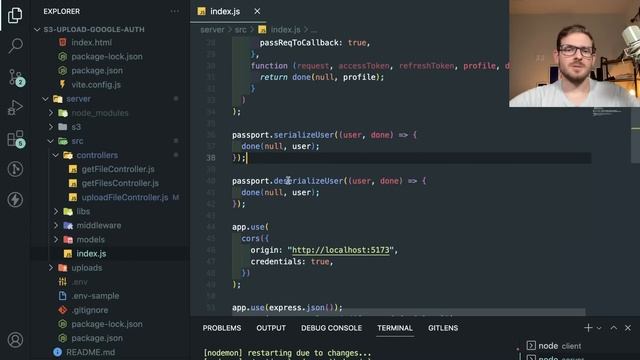Switch to the GITLENS panel tab
Screen dimensions: 640x360
[443, 328]
